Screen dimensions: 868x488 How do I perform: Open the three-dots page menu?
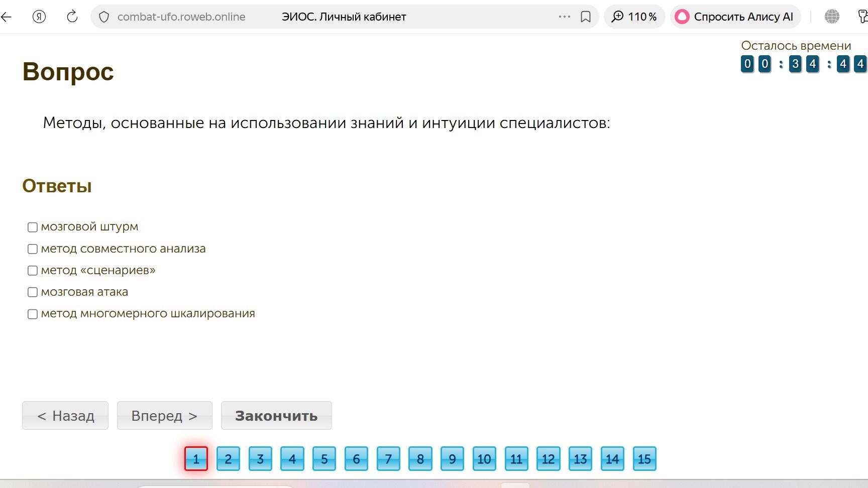565,17
